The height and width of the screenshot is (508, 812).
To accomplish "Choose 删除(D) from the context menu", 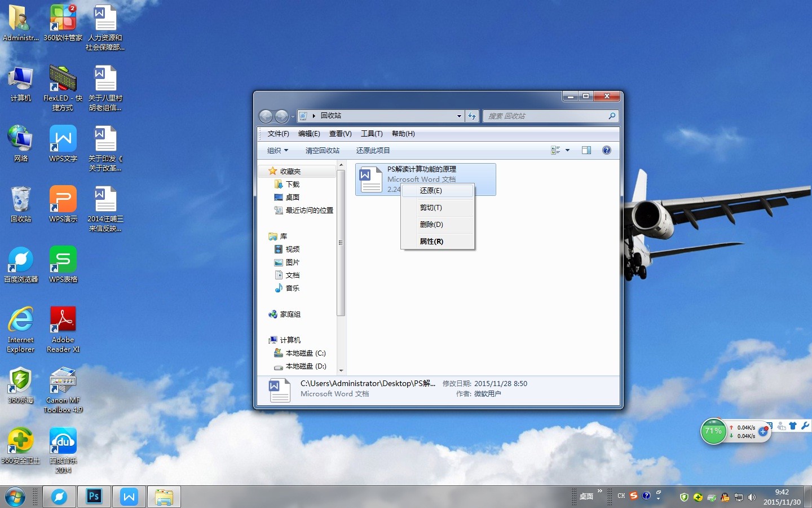I will click(x=431, y=225).
